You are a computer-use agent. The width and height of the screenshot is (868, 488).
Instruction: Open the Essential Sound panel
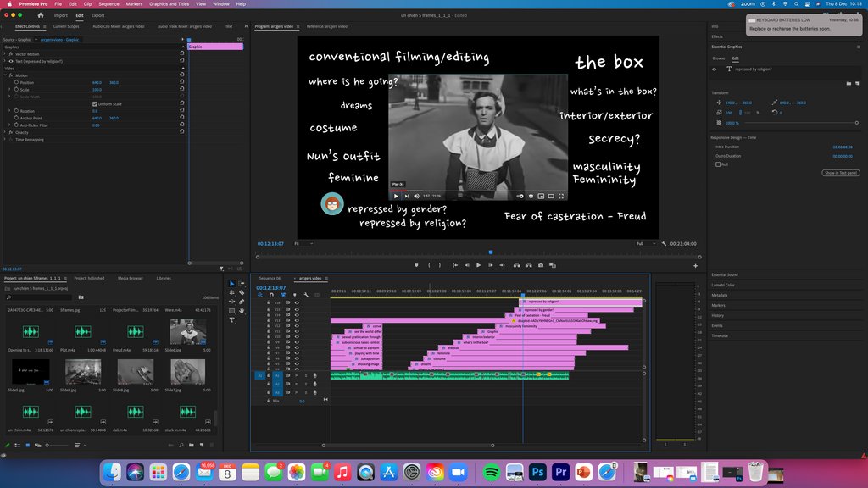point(725,274)
